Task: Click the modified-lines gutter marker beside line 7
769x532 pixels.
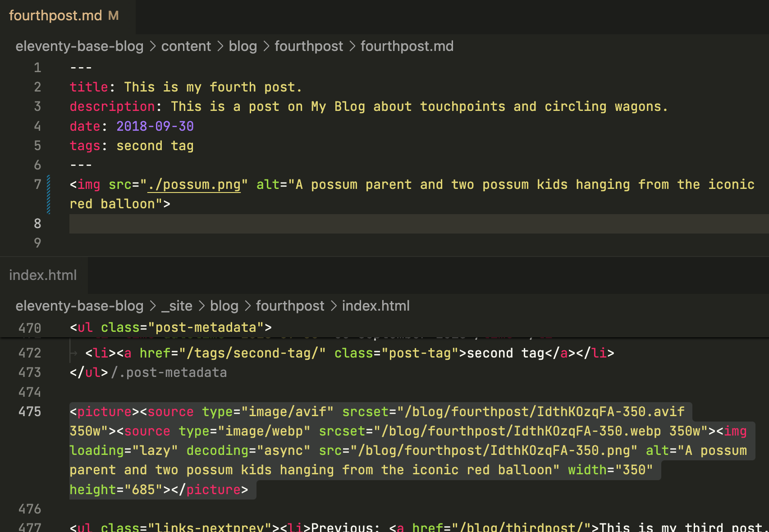Action: 48,194
